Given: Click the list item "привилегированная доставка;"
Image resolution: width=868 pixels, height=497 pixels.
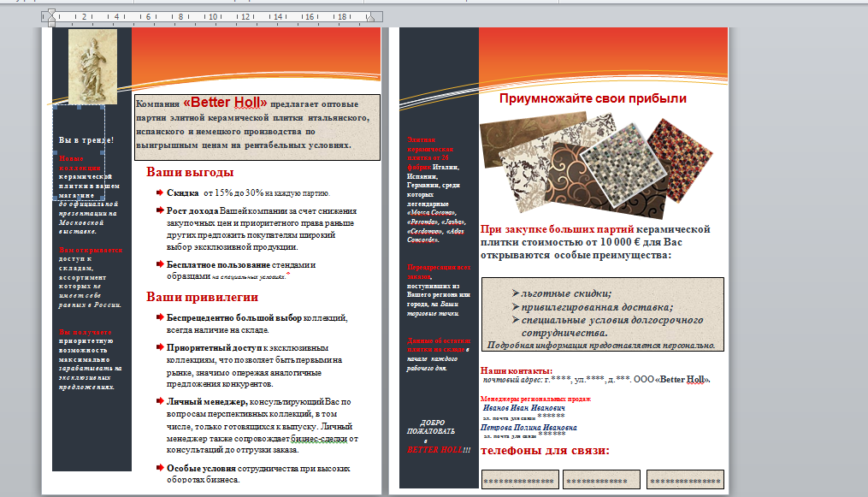Looking at the screenshot, I should click(597, 306).
